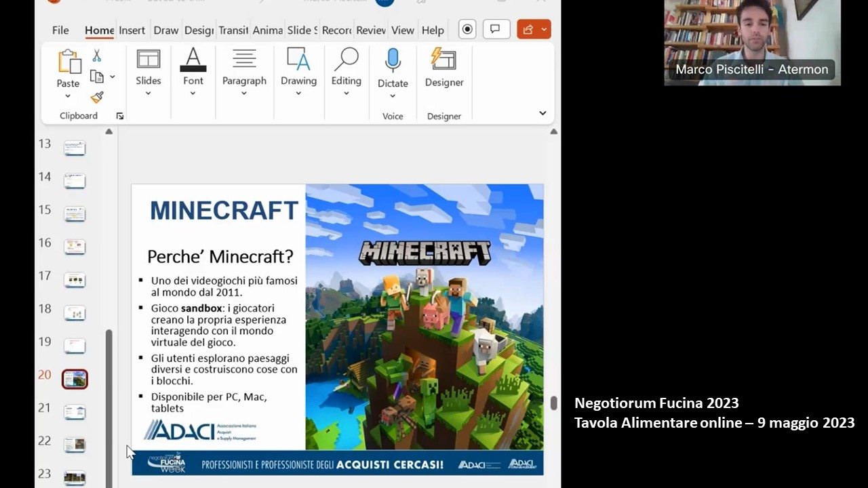Open the Help tab
Viewport: 868px width, 488px height.
click(433, 30)
